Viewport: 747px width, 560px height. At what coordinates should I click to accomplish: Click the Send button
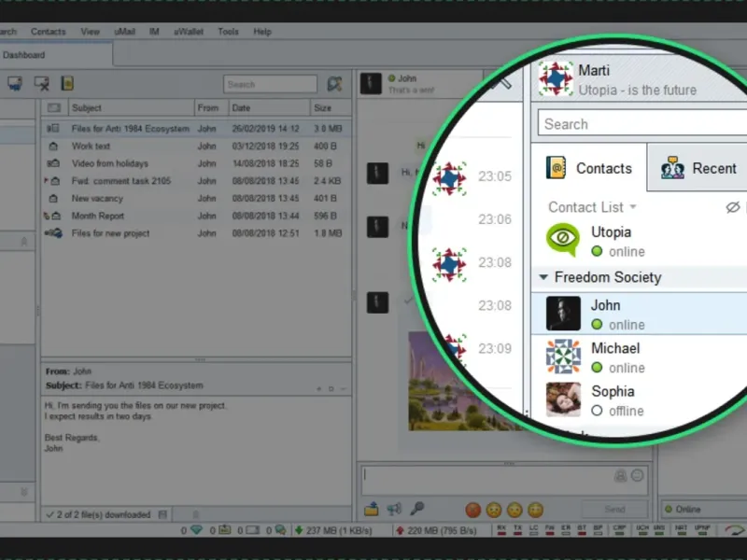coord(614,509)
